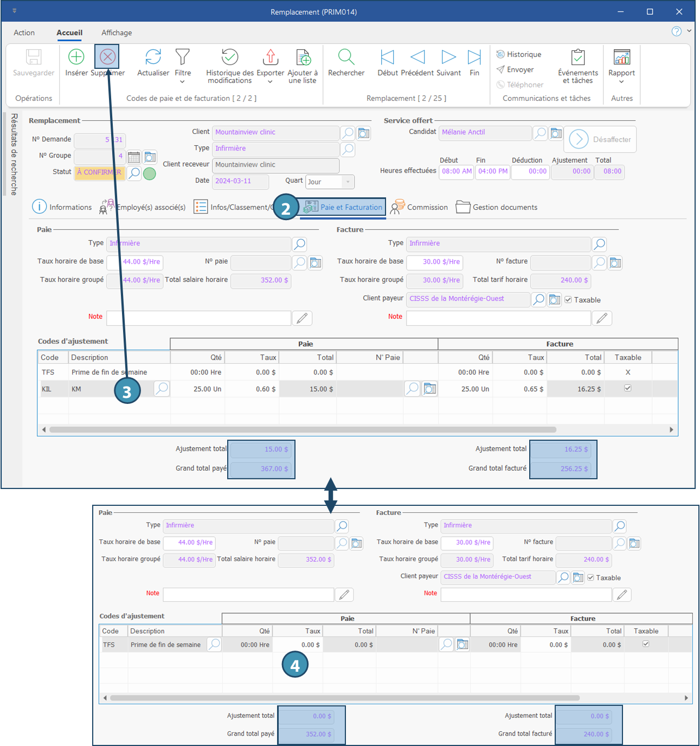Refresh using the Actualiser icon
This screenshot has height=746, width=700.
pyautogui.click(x=153, y=57)
